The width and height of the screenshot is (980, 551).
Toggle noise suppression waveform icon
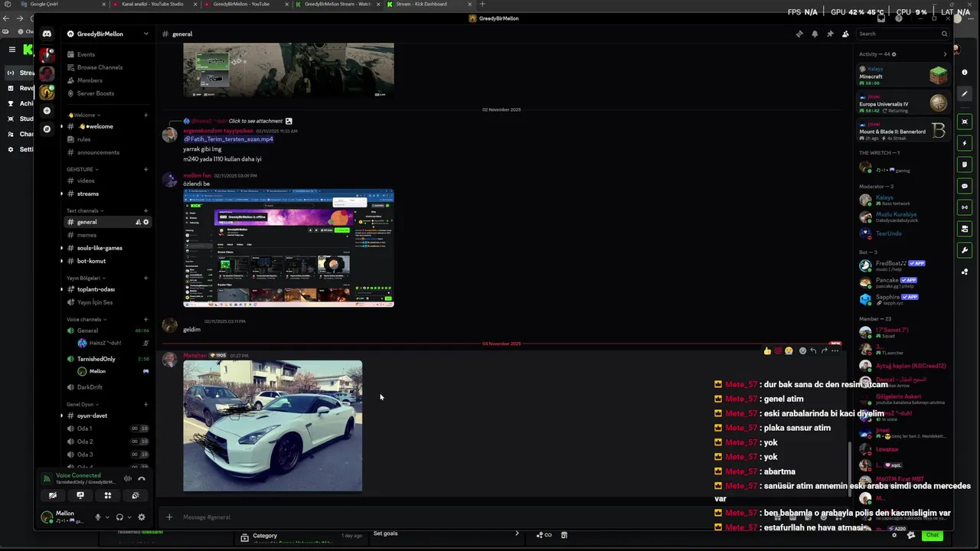tap(128, 479)
